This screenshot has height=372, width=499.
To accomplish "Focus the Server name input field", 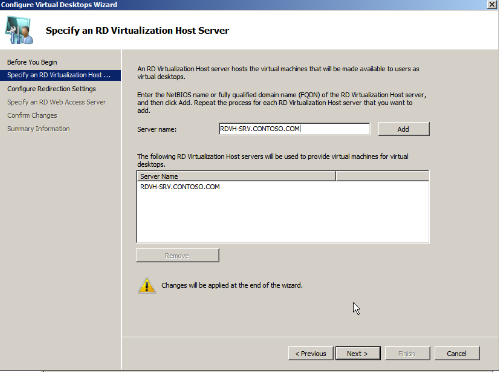I will tap(294, 129).
